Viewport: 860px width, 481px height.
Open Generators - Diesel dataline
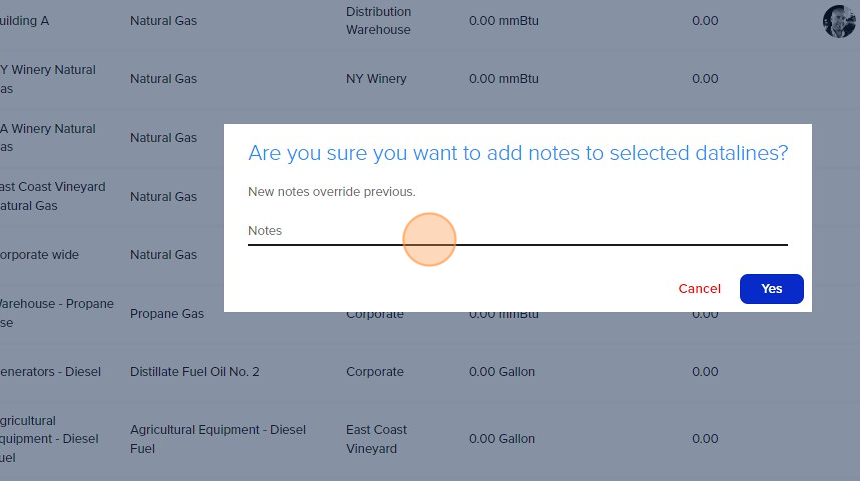click(50, 371)
